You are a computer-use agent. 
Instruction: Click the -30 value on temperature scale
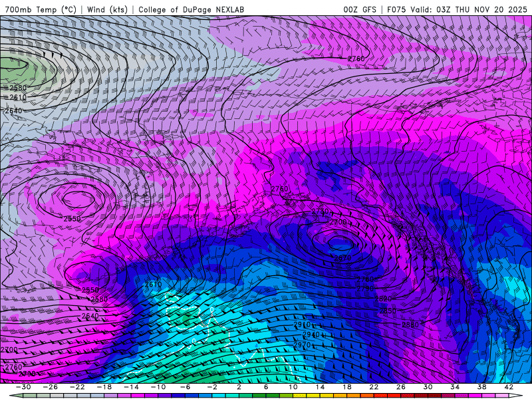23,387
